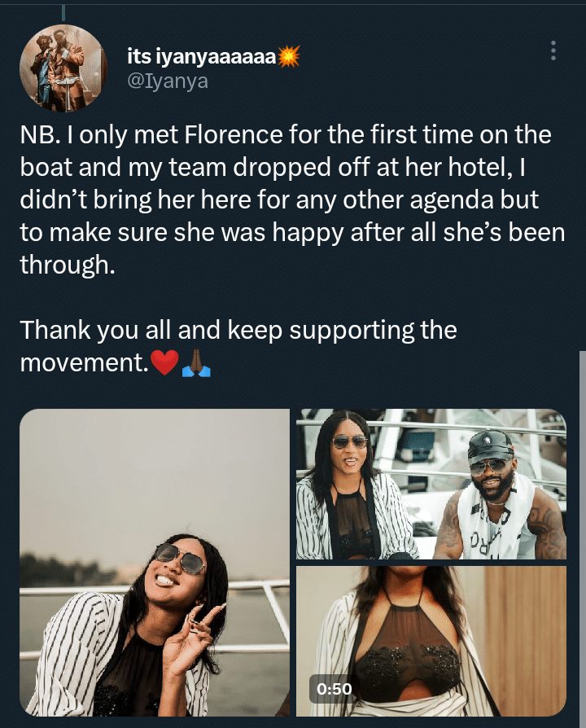Click the folded hands emoji after the heart

[x=197, y=364]
